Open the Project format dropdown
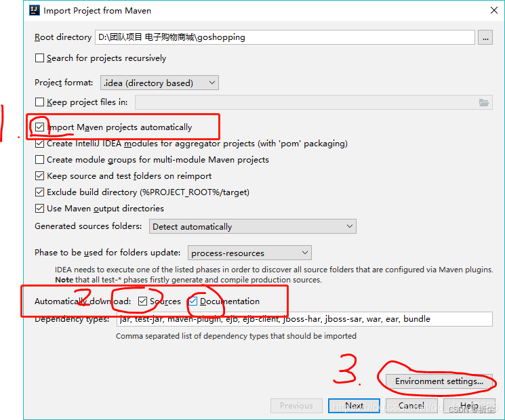The image size is (505, 420). pos(159,83)
